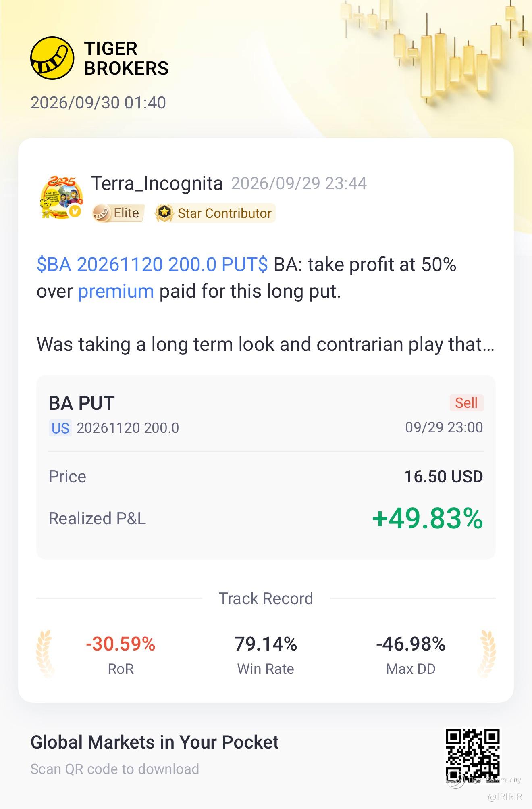The image size is (532, 809).
Task: Click the Star Contributor badge
Action: (215, 213)
